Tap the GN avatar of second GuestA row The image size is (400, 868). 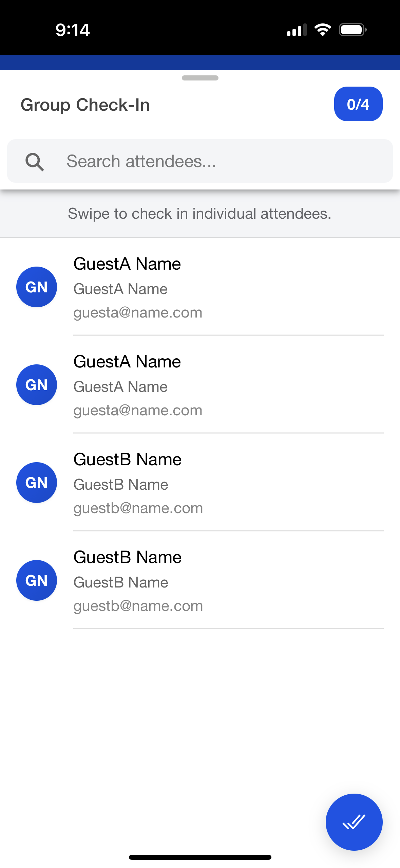pos(37,385)
